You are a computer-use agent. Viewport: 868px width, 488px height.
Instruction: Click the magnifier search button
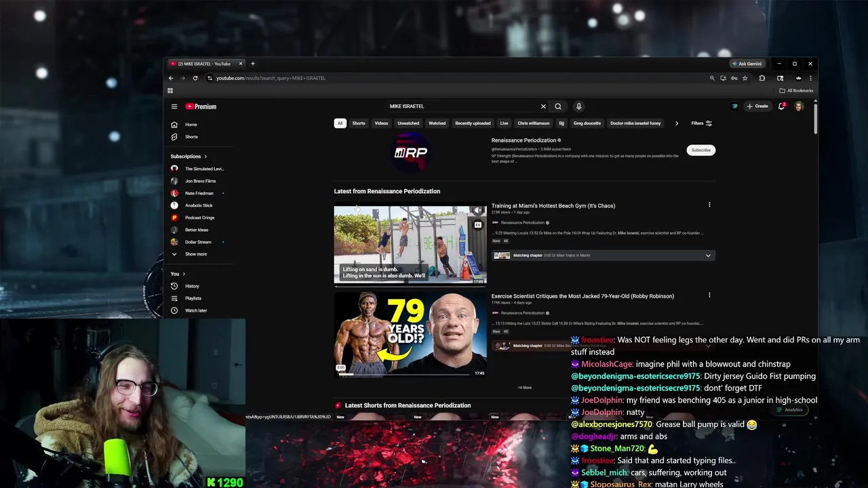(x=558, y=106)
